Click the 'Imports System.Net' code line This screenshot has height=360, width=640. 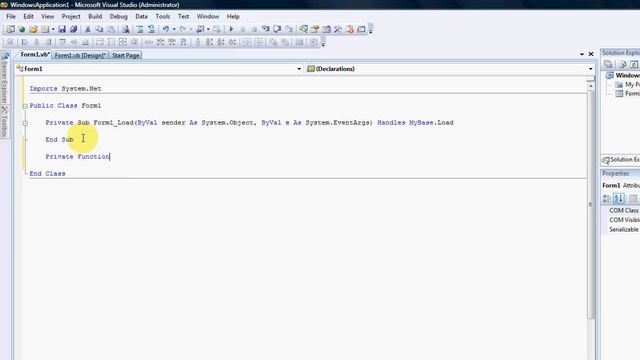click(x=65, y=89)
